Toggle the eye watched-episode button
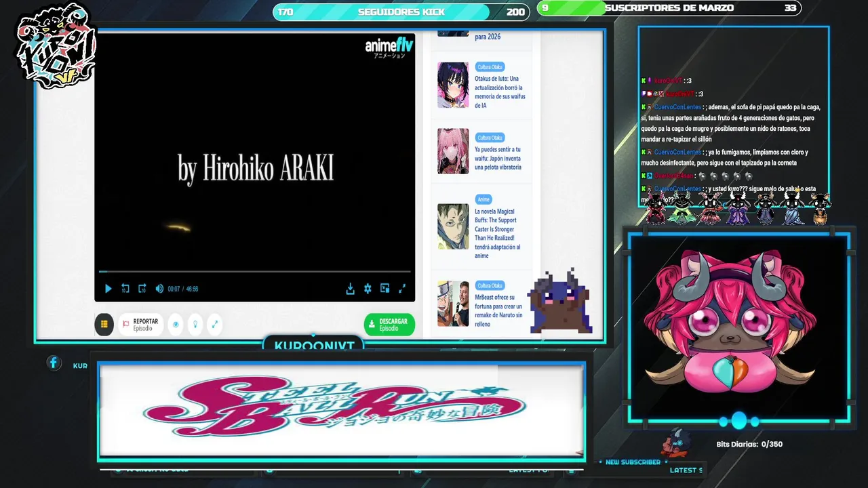Image resolution: width=868 pixels, height=488 pixels. pyautogui.click(x=176, y=325)
